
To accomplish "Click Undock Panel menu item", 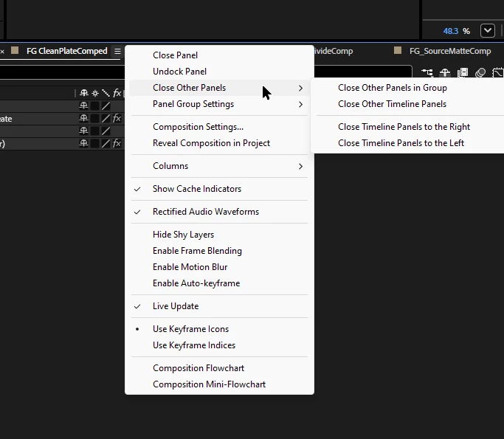I will tap(219, 72).
